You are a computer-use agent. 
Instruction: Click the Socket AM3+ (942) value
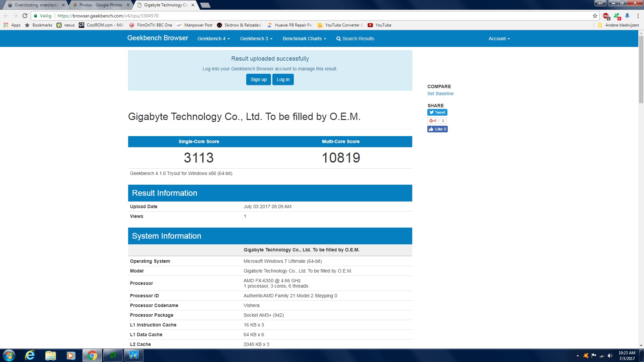coord(264,315)
